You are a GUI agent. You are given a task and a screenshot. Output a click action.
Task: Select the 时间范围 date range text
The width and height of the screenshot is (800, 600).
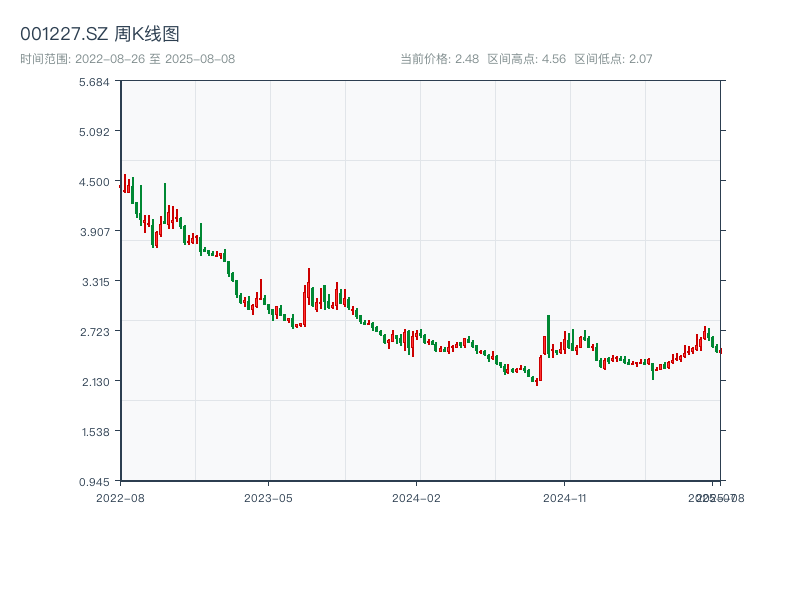point(128,59)
